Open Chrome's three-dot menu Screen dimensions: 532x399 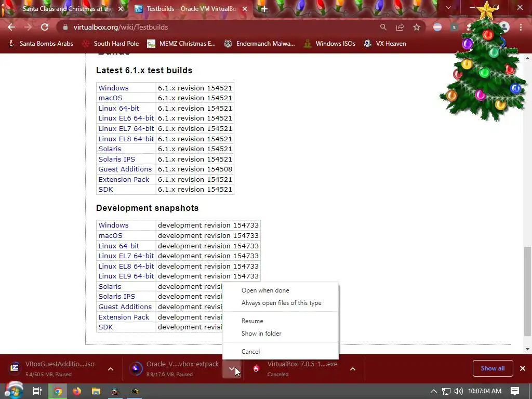[521, 27]
